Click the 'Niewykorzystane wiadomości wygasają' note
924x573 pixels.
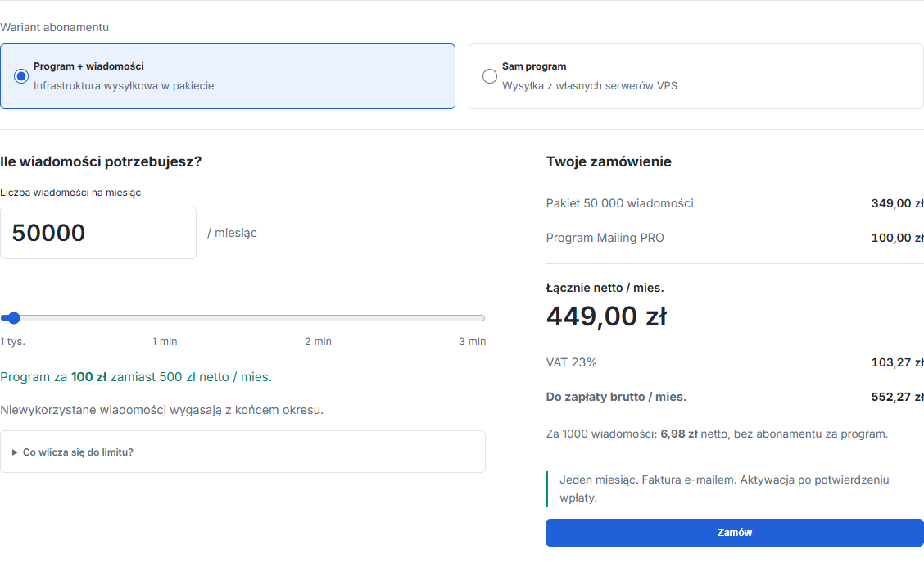coord(161,410)
